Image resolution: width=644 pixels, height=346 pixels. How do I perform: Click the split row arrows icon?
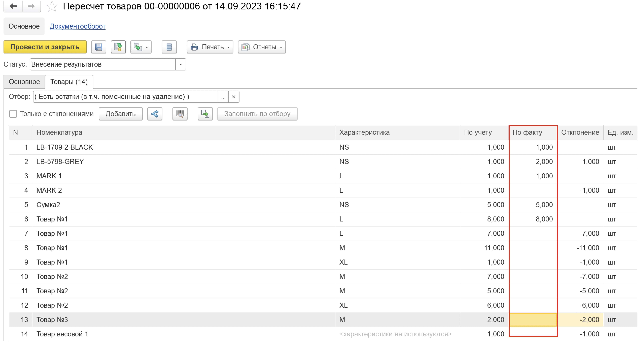(x=155, y=114)
